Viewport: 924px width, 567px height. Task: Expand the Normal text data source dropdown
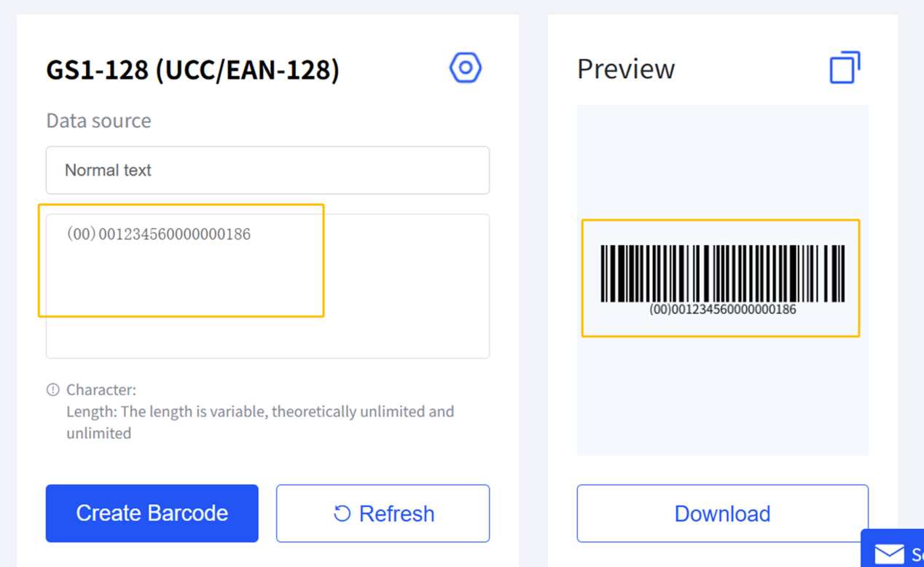(x=267, y=171)
